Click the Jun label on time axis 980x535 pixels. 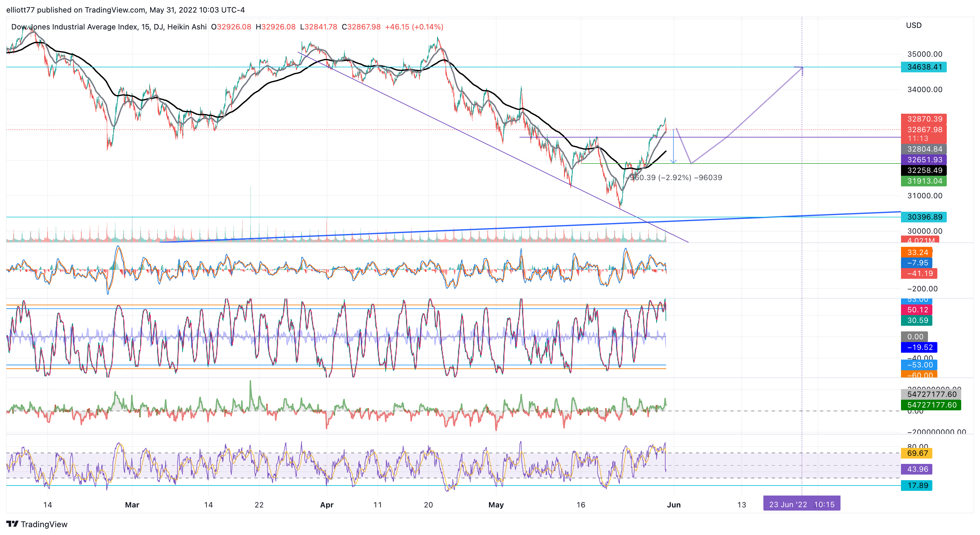[674, 505]
